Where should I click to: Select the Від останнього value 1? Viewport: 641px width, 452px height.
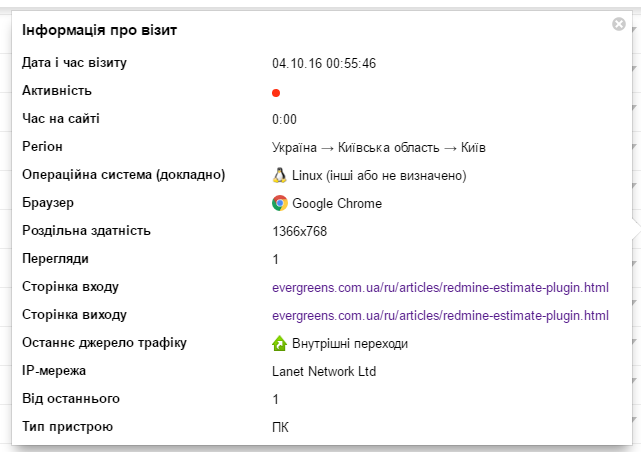tap(276, 399)
